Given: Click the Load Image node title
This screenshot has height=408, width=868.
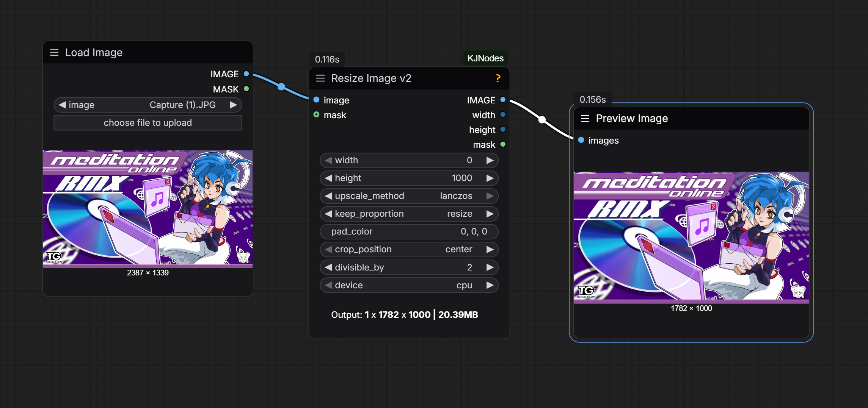Looking at the screenshot, I should tap(94, 52).
